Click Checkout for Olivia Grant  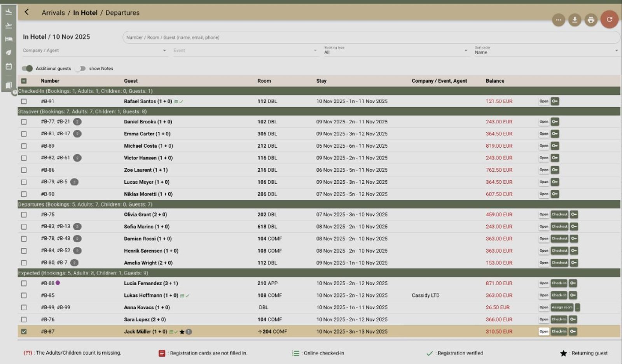tap(559, 214)
